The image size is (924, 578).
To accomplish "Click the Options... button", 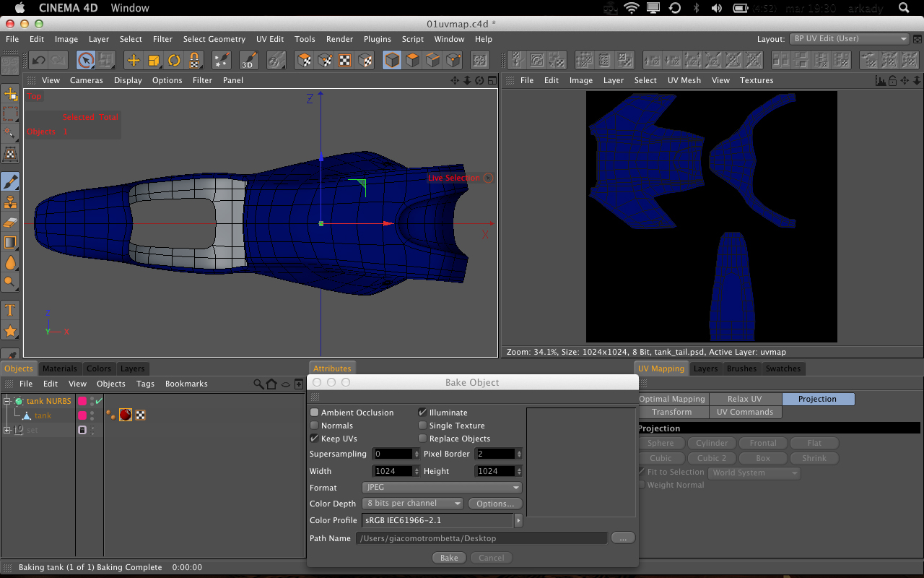I will pos(495,504).
